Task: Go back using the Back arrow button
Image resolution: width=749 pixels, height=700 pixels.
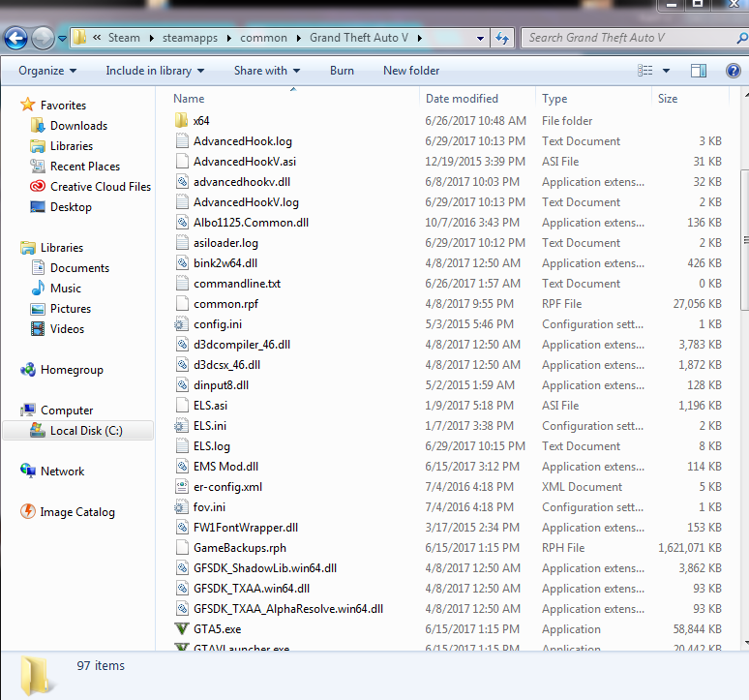Action: pyautogui.click(x=15, y=38)
